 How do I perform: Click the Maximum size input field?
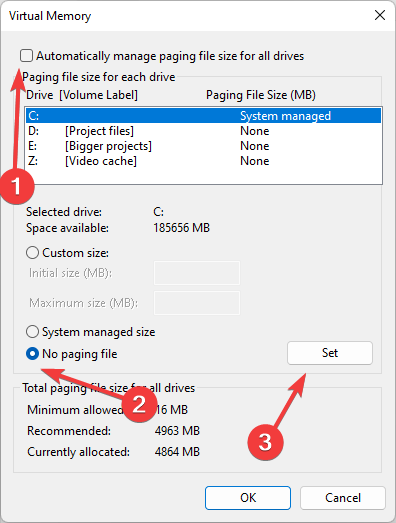point(197,303)
